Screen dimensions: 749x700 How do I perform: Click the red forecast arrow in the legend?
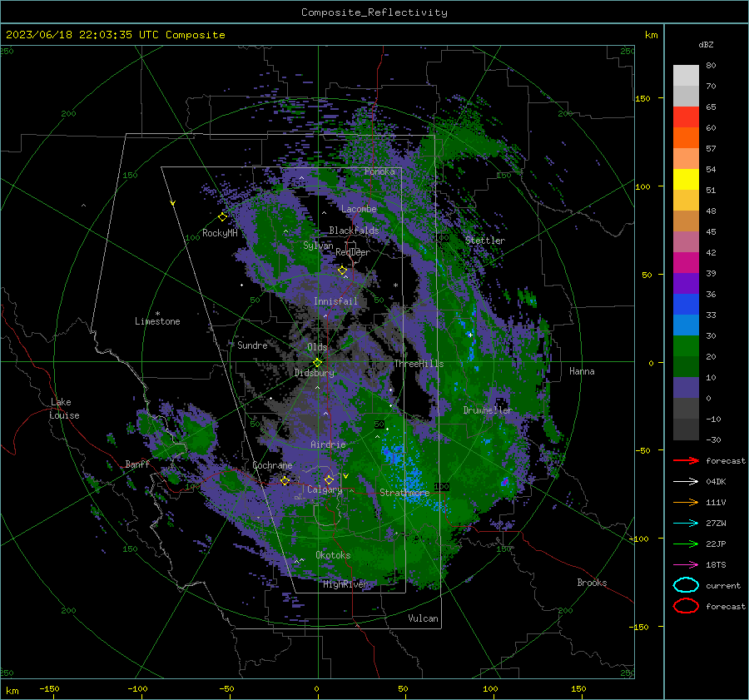pos(686,460)
